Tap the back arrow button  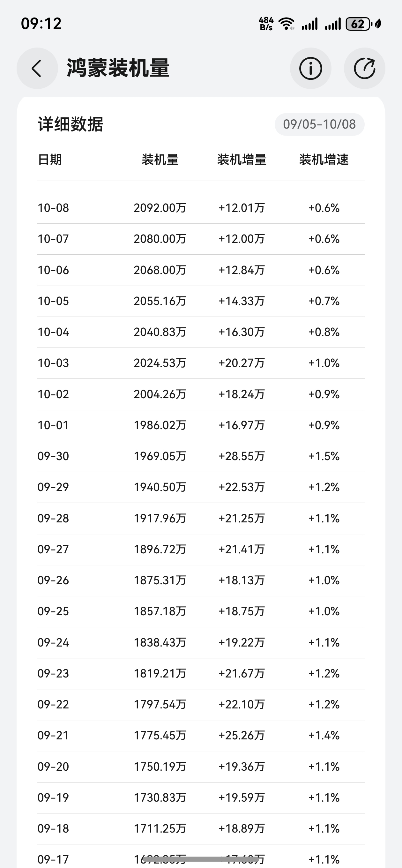pos(37,68)
